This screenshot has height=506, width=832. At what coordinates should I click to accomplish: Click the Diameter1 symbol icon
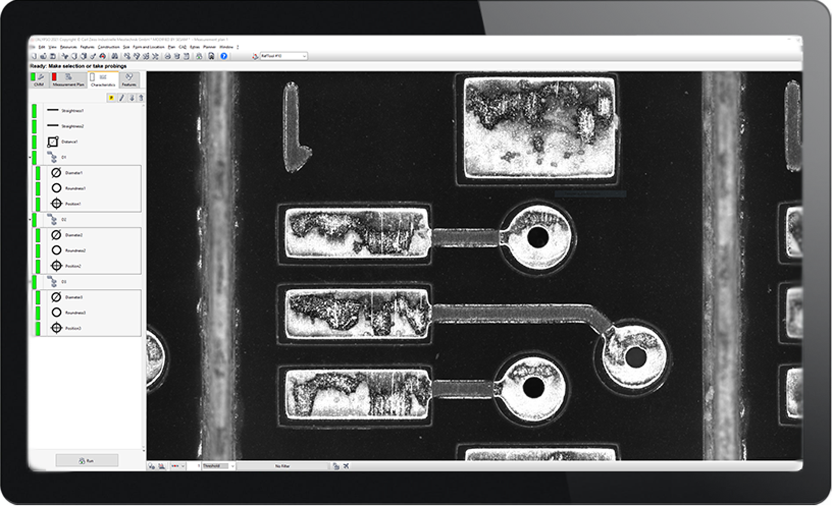[x=57, y=173]
